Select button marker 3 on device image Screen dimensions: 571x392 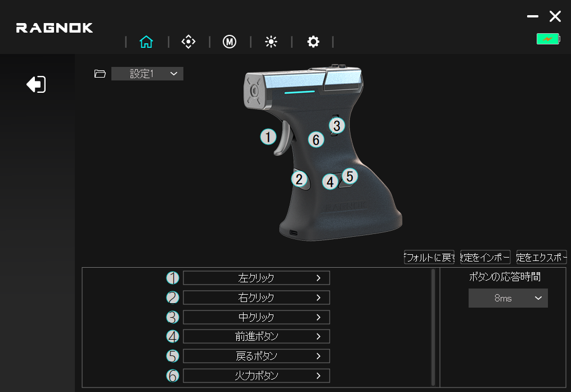click(x=336, y=125)
